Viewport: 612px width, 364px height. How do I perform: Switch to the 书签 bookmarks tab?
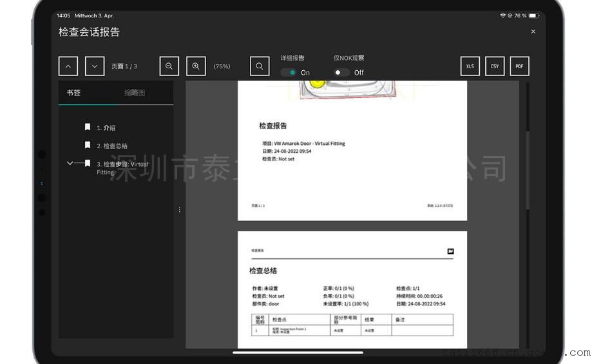click(x=74, y=93)
